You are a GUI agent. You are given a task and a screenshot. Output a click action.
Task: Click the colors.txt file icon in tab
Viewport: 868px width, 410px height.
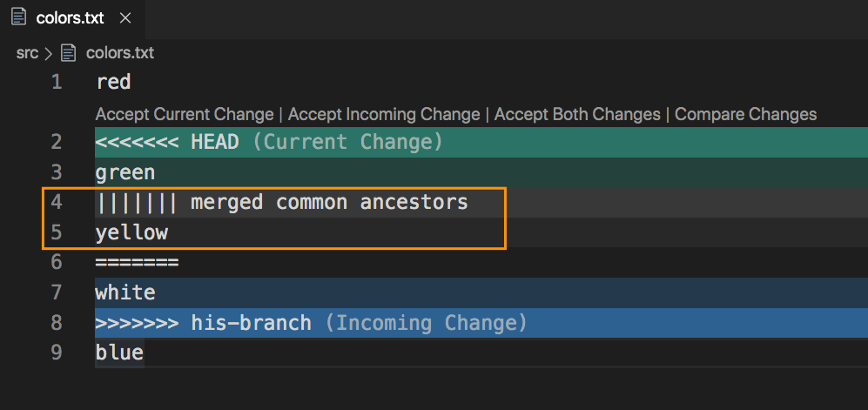(18, 17)
